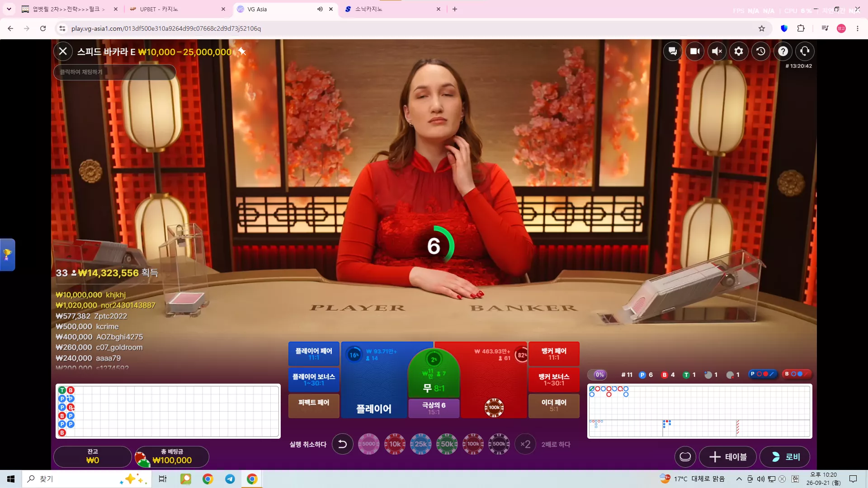Click the chat input field 클릭하여 채팅하기

(x=115, y=72)
